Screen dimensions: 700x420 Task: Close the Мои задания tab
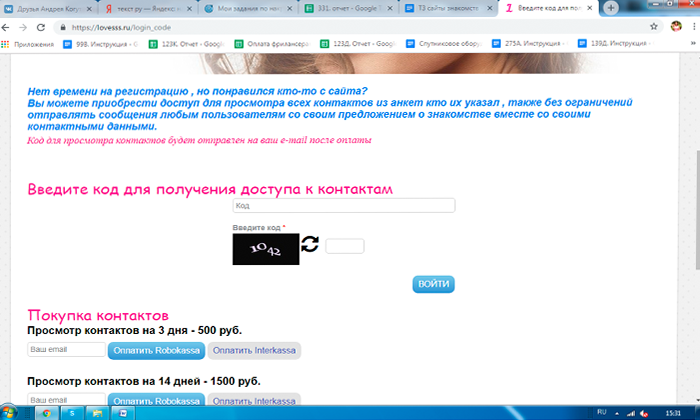tap(290, 8)
